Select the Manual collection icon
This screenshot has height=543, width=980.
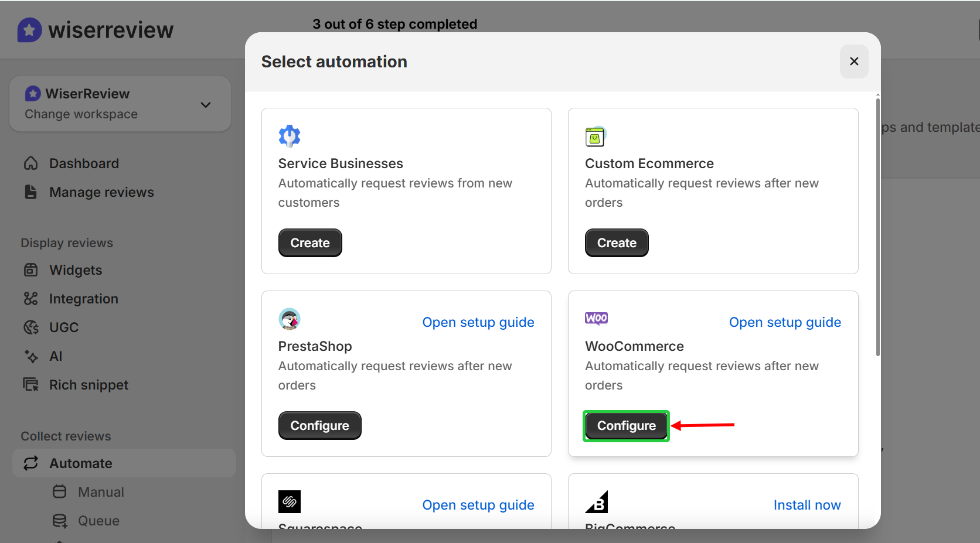(x=59, y=491)
